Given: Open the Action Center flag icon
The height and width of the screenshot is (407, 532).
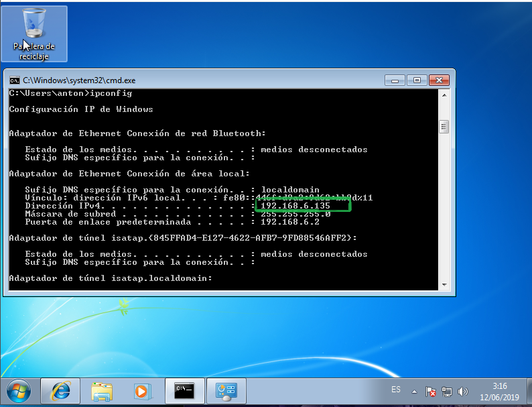Looking at the screenshot, I should (x=431, y=392).
